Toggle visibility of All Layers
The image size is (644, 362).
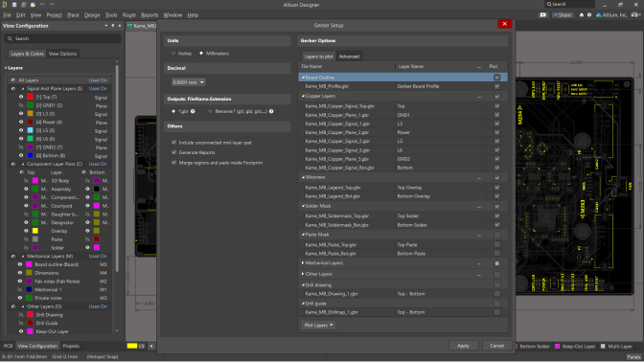[13, 80]
